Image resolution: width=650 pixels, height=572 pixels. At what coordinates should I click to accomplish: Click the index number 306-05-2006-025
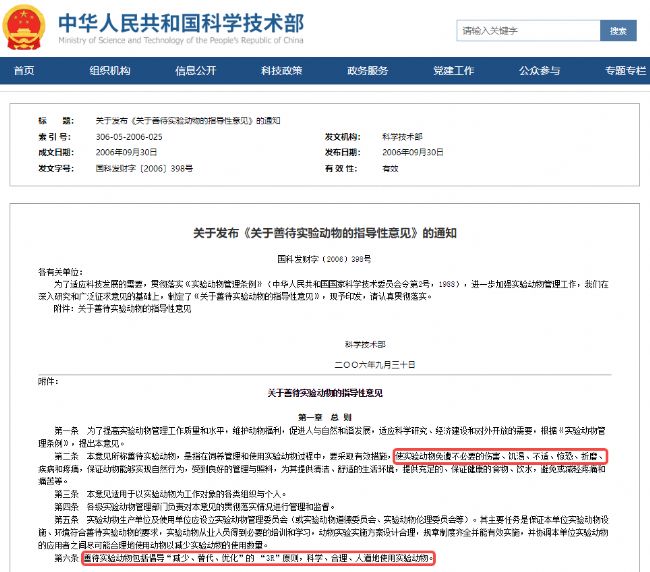tap(127, 136)
